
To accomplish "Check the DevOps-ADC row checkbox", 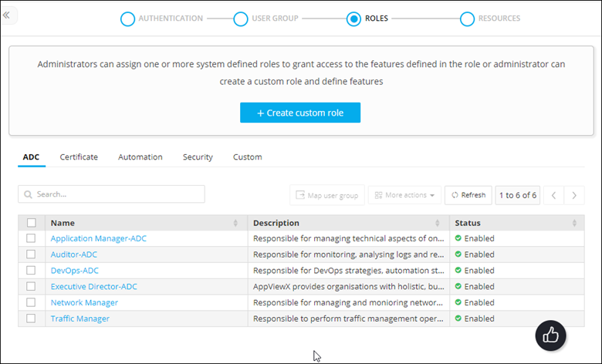I will tap(31, 271).
